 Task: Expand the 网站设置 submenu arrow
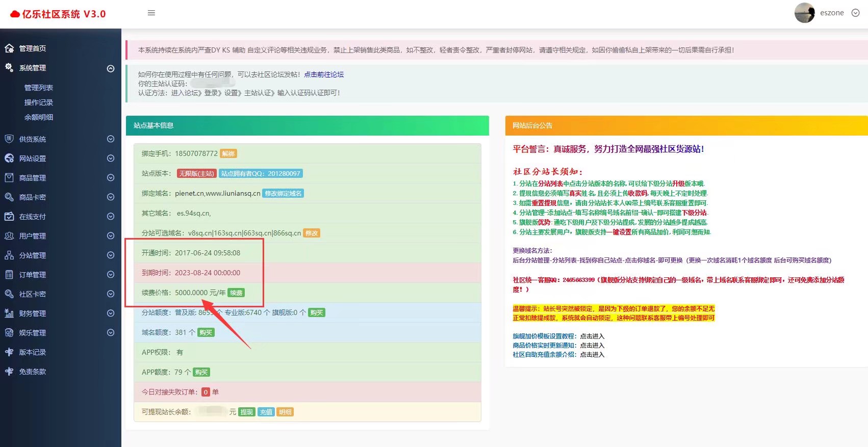(111, 159)
